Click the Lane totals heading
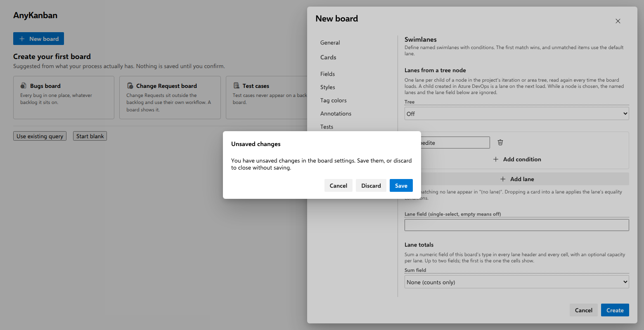 (419, 245)
